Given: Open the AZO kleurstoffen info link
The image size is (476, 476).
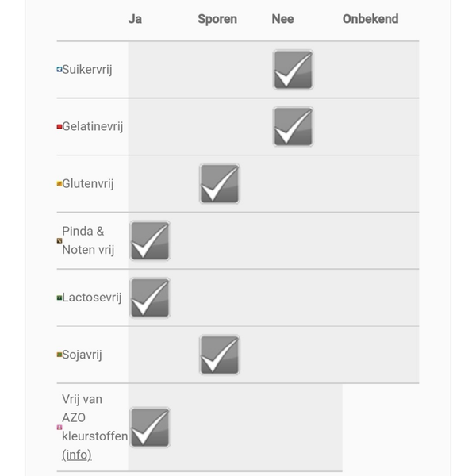Looking at the screenshot, I should click(x=77, y=455).
